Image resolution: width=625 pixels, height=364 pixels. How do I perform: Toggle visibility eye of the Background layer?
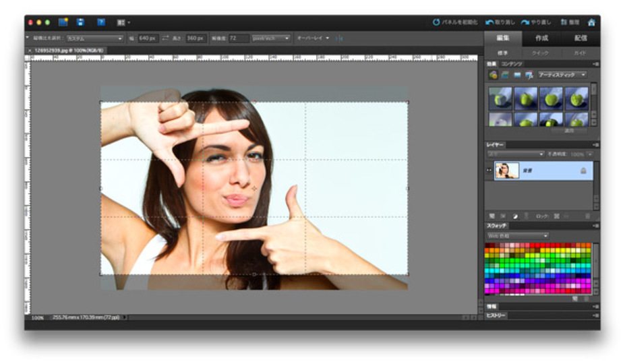click(489, 171)
